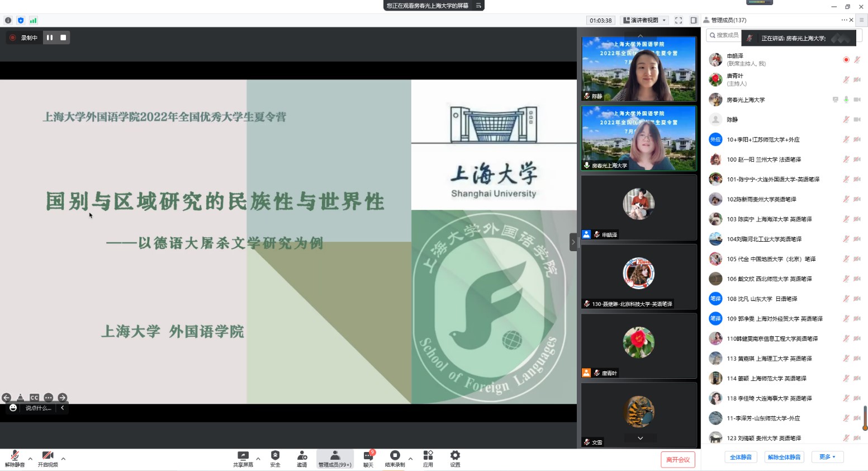Viewport: 868px width, 471px height.
Task: Toggle camera for 唐青叶 in list
Action: point(857,79)
